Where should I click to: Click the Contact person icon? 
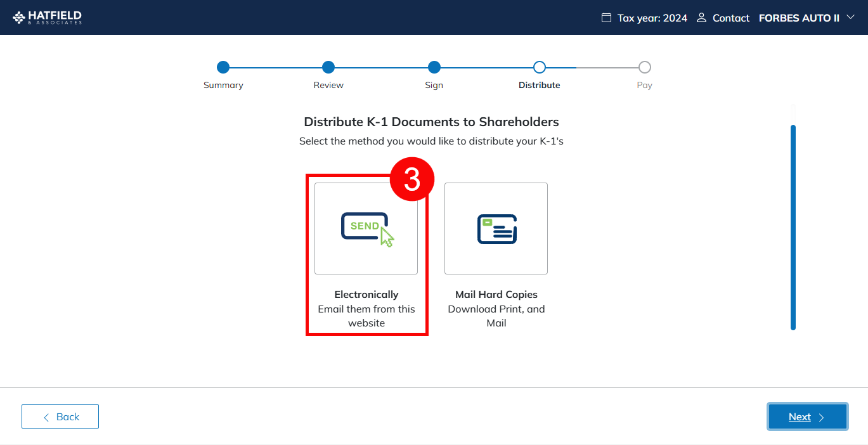[701, 18]
